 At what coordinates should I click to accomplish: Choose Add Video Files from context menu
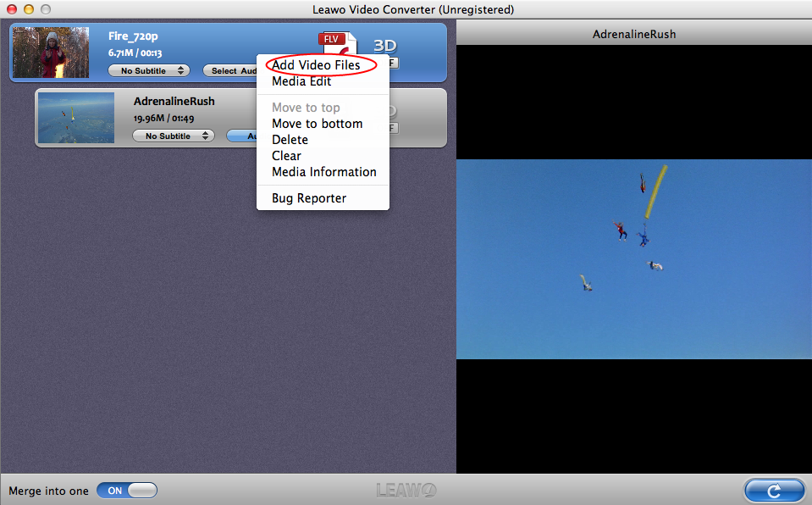point(316,64)
